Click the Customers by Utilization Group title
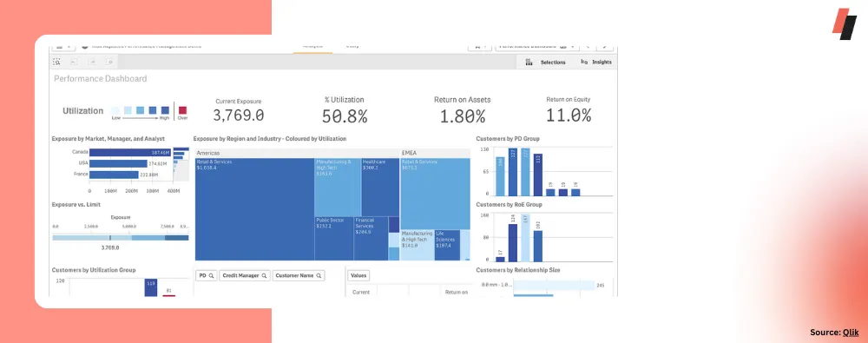The image size is (868, 343). 94,270
